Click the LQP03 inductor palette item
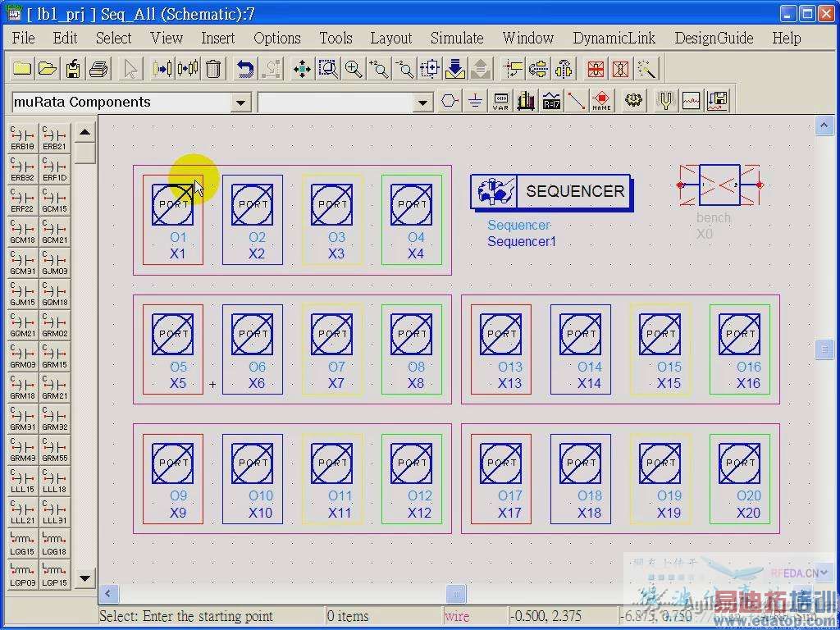The image size is (840, 630). pos(23,573)
